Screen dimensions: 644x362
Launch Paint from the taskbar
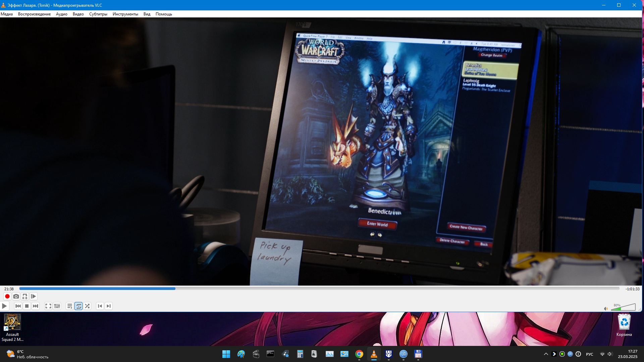[x=241, y=354]
